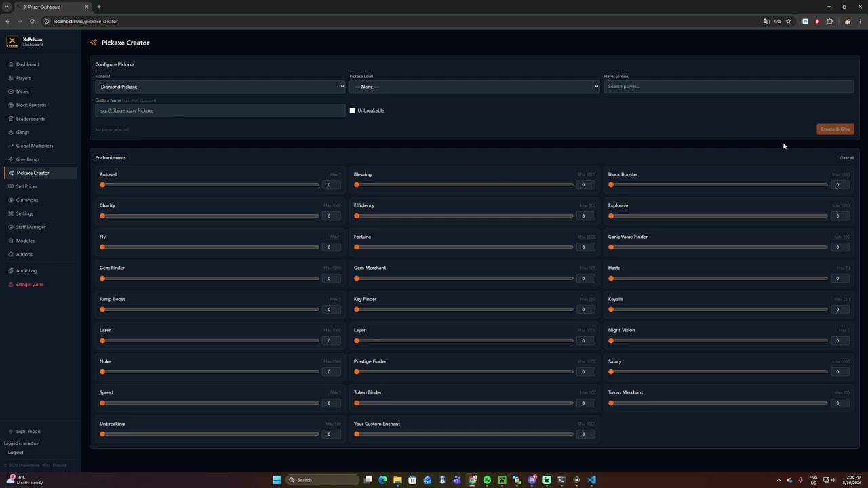
Task: Enable the Unbreakable checkbox
Action: (x=352, y=110)
